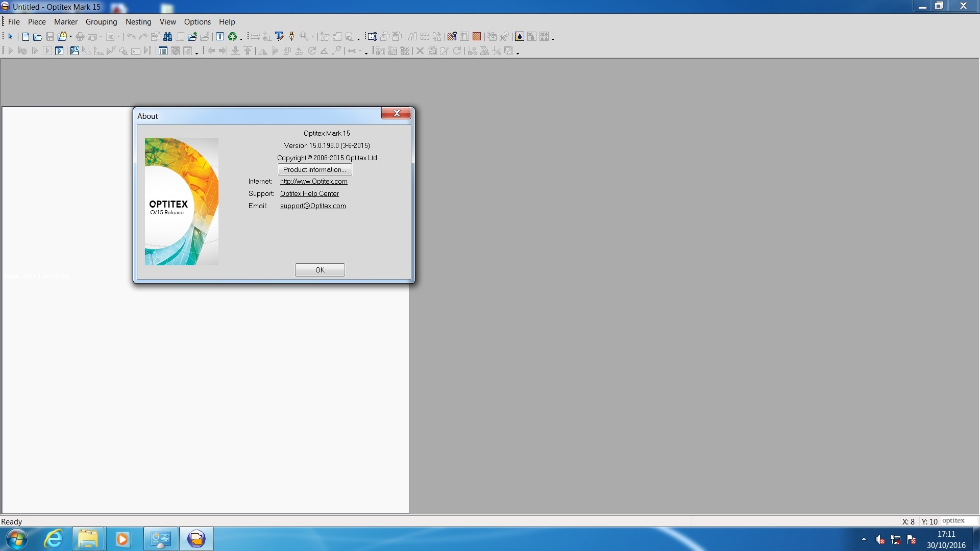Toggle the highlighted boxed play button
Image resolution: width=980 pixels, height=551 pixels.
click(x=59, y=51)
